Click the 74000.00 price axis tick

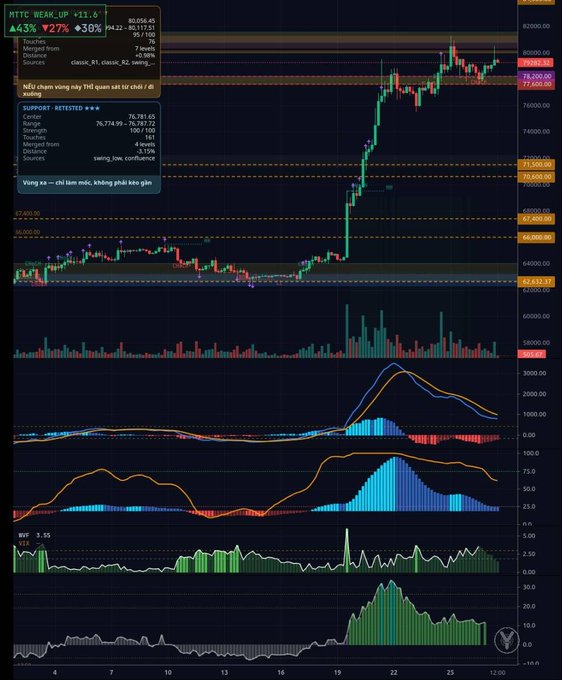(536, 131)
